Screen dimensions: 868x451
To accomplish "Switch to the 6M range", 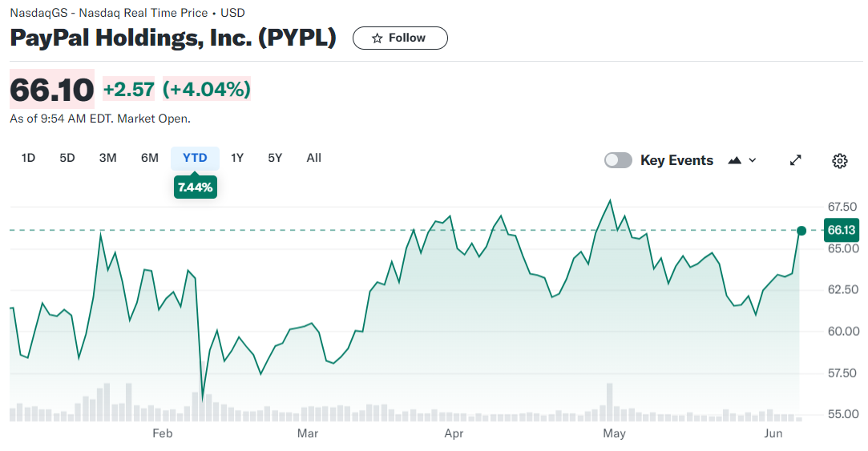I will pyautogui.click(x=150, y=158).
